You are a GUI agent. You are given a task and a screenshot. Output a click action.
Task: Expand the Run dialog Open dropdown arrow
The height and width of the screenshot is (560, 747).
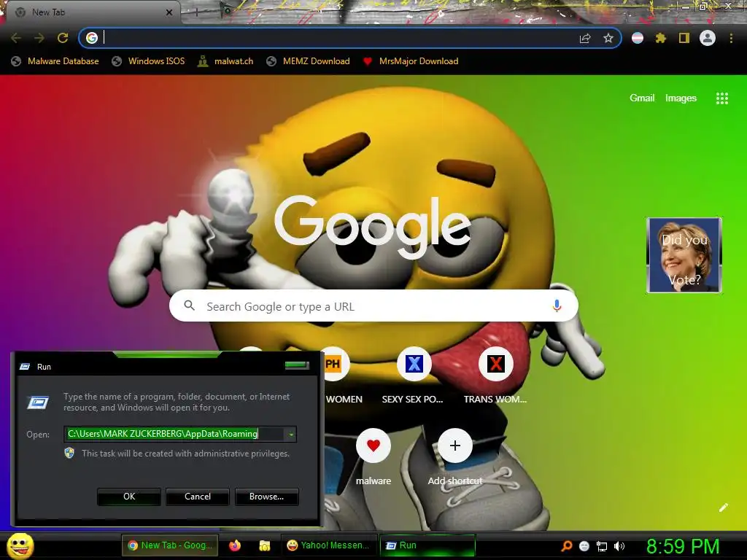coord(290,435)
